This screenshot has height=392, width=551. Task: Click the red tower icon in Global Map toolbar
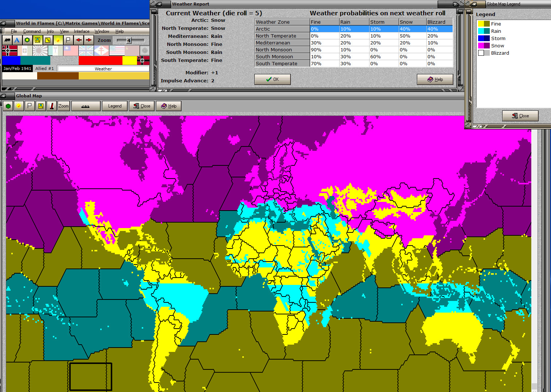[52, 106]
